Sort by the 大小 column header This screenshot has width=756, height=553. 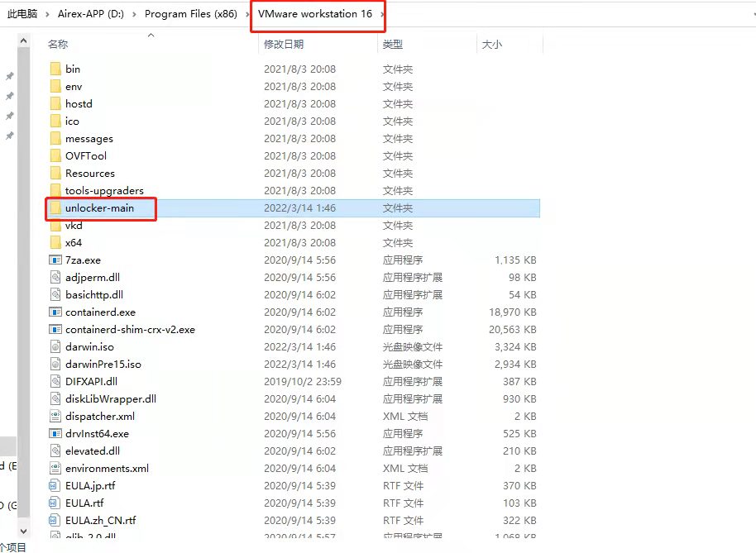(x=492, y=45)
